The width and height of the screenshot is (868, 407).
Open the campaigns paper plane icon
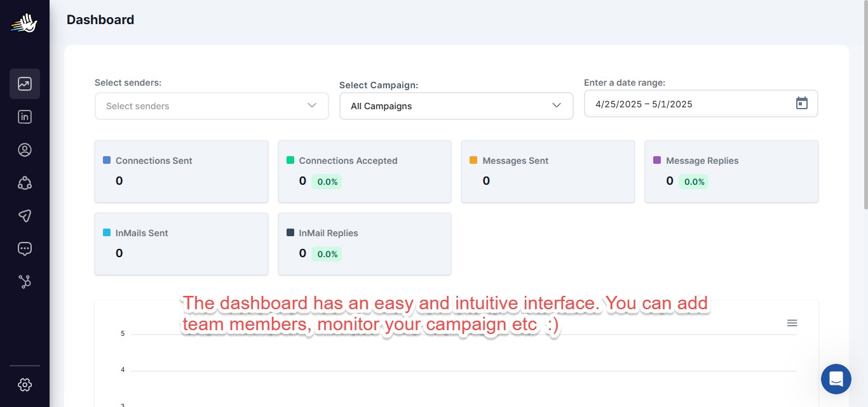tap(25, 216)
